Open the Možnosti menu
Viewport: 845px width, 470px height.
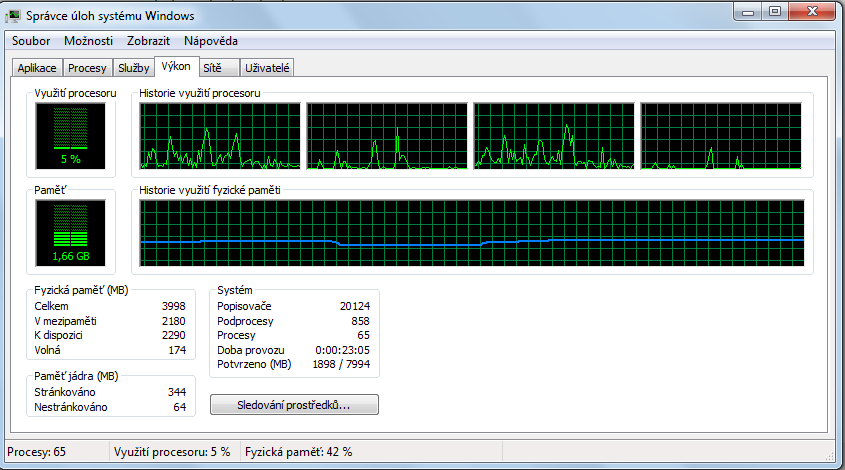[x=88, y=41]
